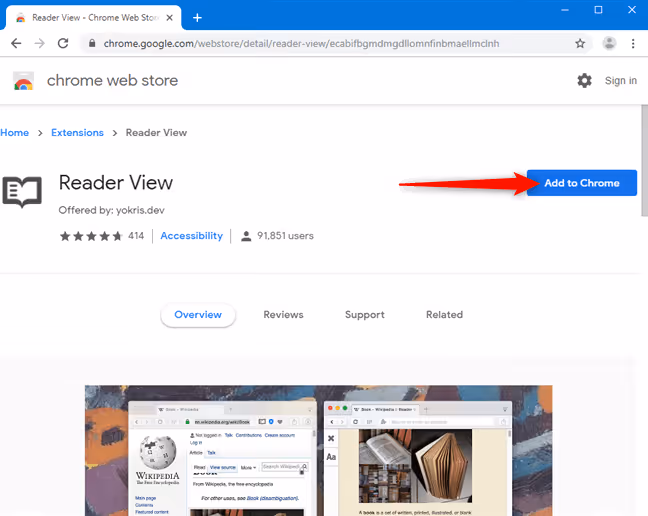Switch to the Reviews tab

(284, 315)
